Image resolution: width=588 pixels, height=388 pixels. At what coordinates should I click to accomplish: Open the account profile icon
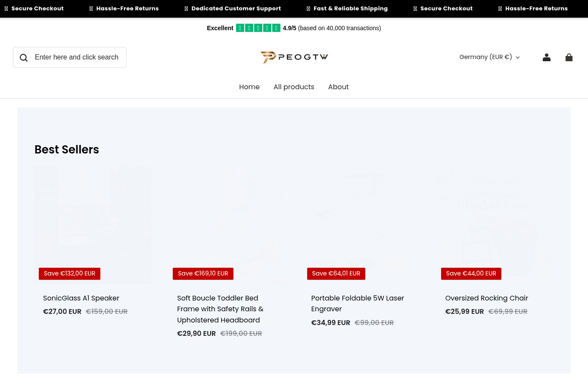547,57
